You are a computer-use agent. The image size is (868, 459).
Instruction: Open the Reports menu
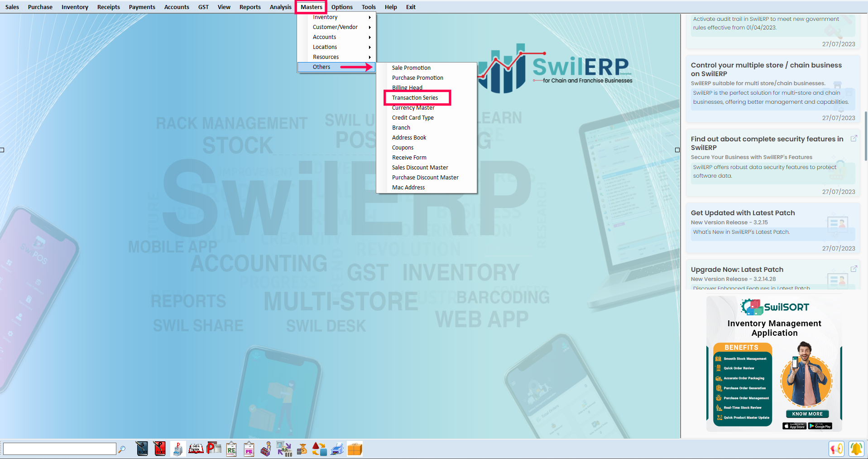click(x=250, y=7)
